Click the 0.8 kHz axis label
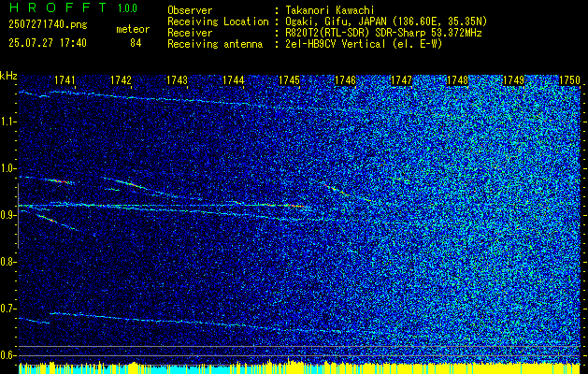This screenshot has width=588, height=374. pyautogui.click(x=7, y=262)
